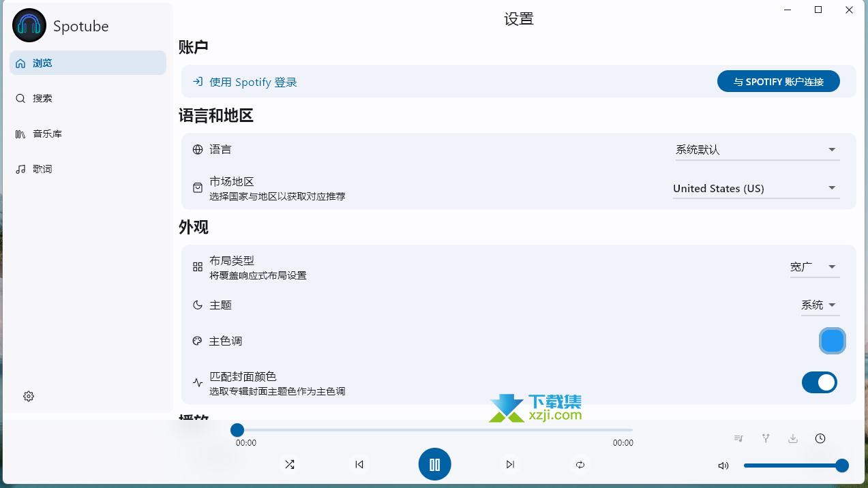Screen dimensions: 868x488
Task: Click the Spotube headphones logo
Action: (x=29, y=26)
